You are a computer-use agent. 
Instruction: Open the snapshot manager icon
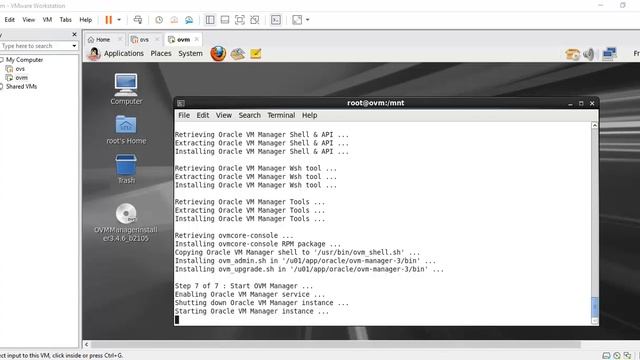coord(189,20)
